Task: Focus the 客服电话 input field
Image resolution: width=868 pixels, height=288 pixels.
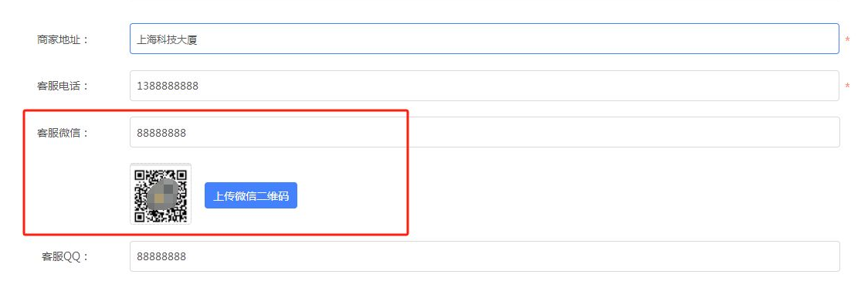Action: point(484,86)
